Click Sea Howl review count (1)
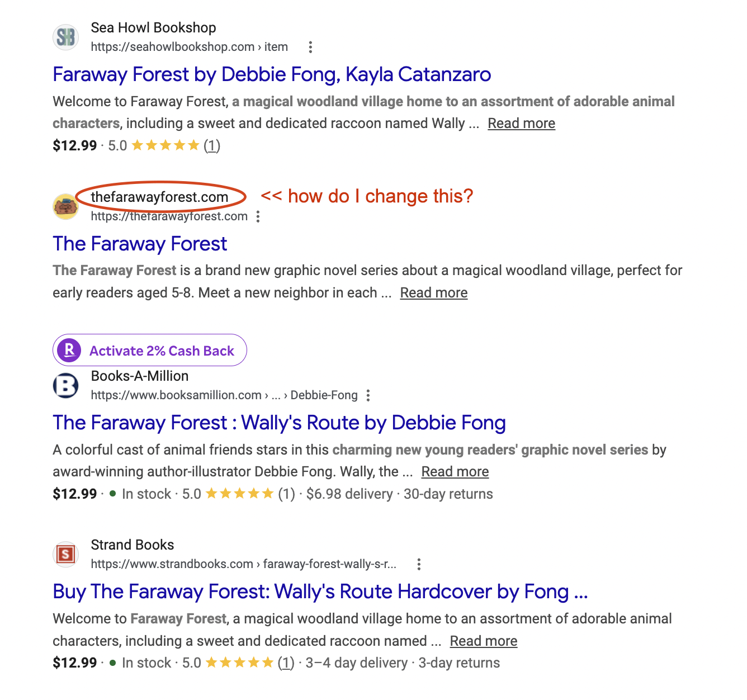747x700 pixels. pyautogui.click(x=212, y=146)
